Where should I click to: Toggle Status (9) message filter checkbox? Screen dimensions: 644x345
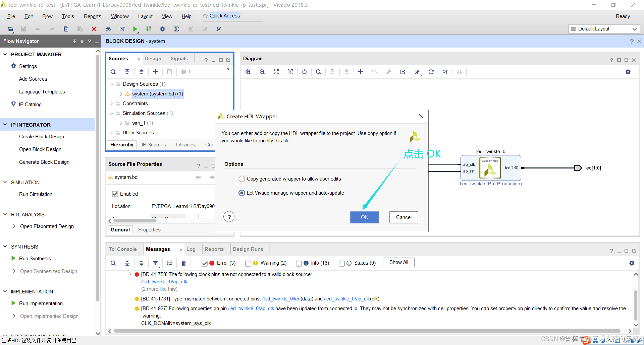click(x=342, y=263)
